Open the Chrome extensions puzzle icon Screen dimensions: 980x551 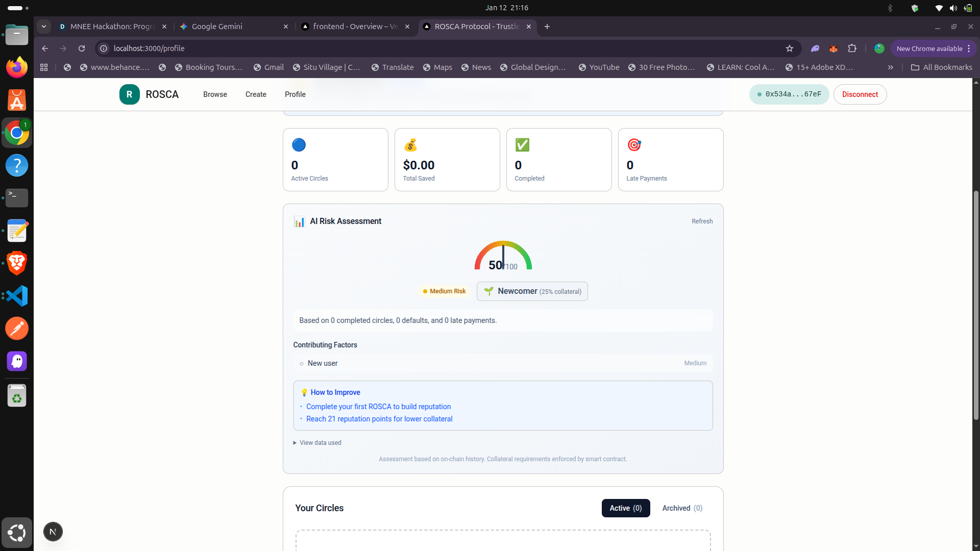[x=852, y=48]
